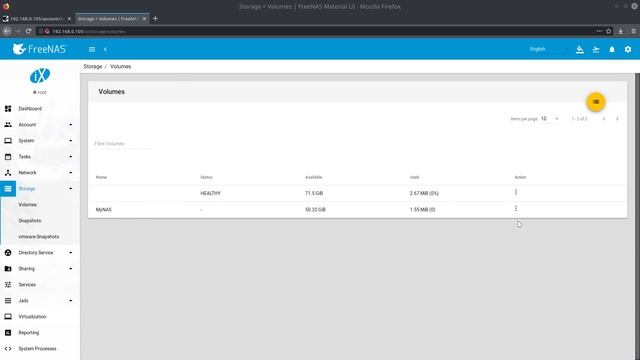Click the page vertical scrollbar
The height and width of the screenshot is (360, 640).
(x=637, y=216)
